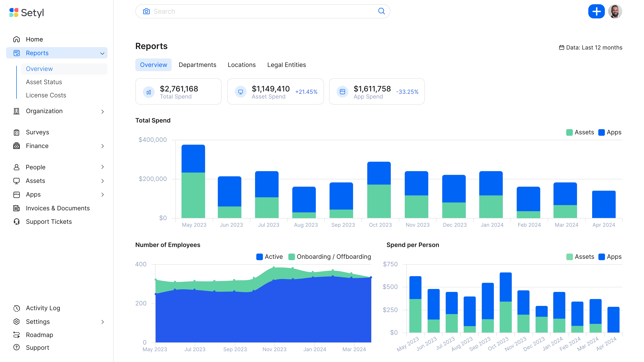
Task: Open the Legal Entities tab
Action: 287,65
